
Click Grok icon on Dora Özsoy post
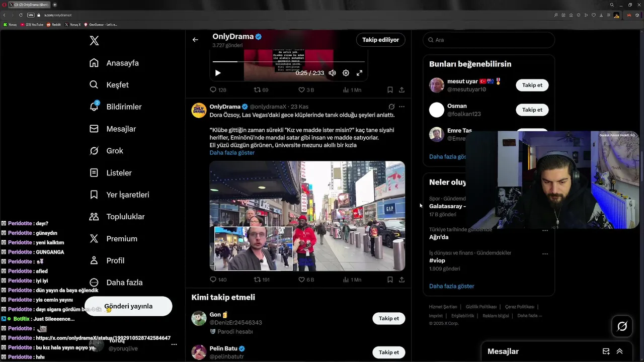391,107
